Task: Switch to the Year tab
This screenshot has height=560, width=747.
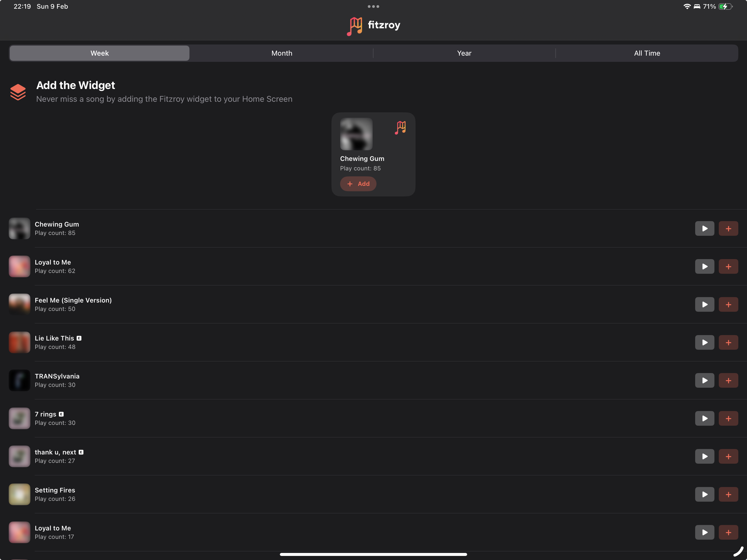Action: tap(464, 53)
